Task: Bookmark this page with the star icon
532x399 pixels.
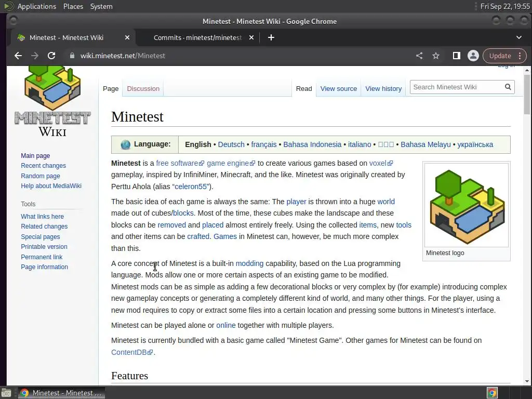Action: coord(436,56)
